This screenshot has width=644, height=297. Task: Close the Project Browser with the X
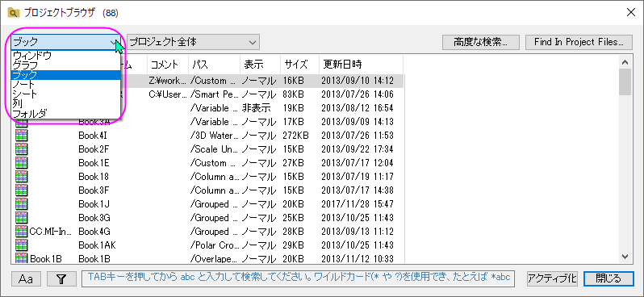(630, 13)
